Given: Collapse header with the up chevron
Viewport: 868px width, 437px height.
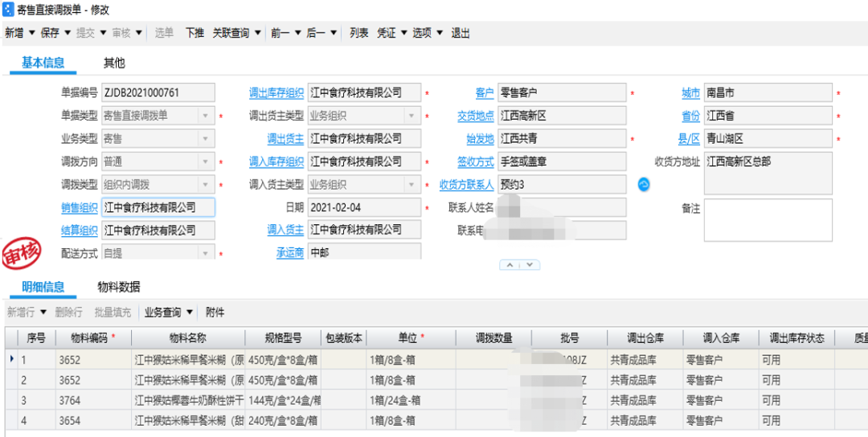Looking at the screenshot, I should coord(510,265).
